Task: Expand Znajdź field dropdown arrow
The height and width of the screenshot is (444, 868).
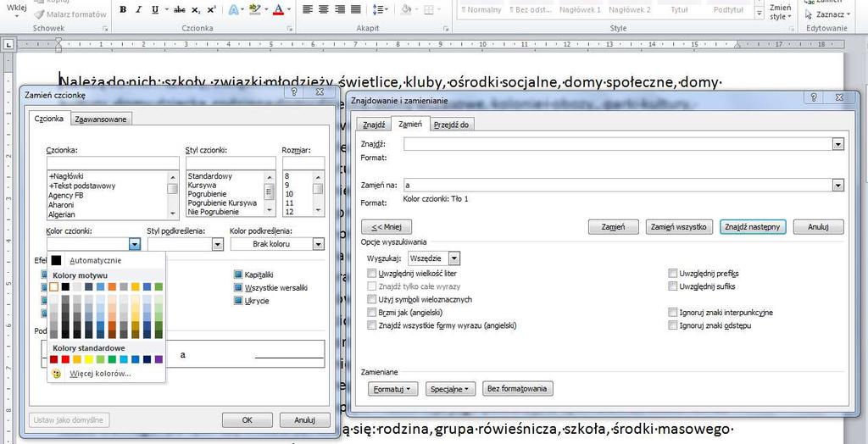Action: pos(838,145)
